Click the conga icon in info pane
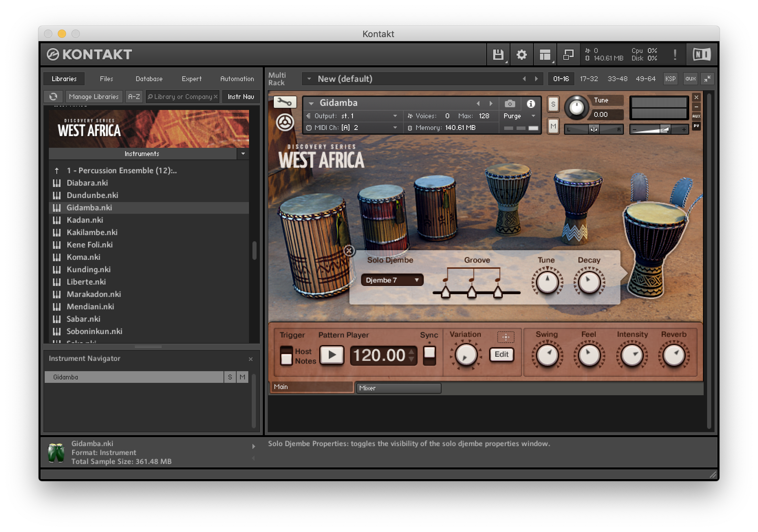The image size is (758, 532). coord(56,453)
